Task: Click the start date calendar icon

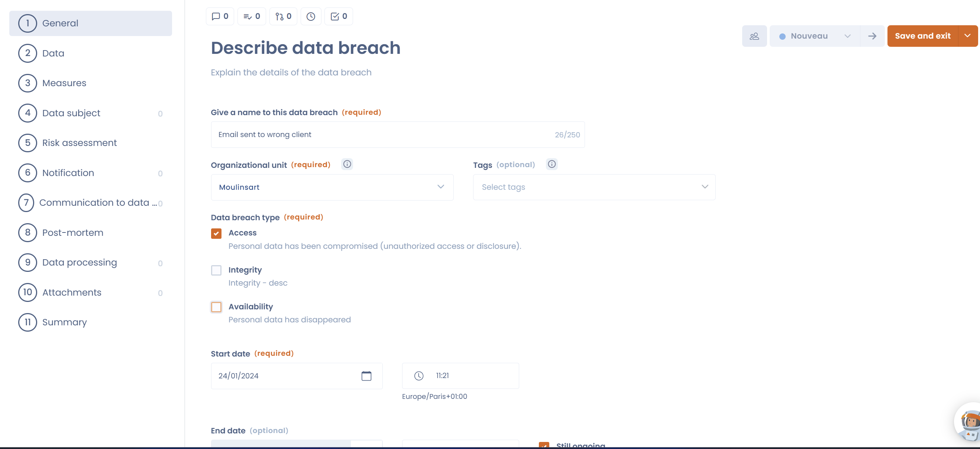Action: (366, 375)
